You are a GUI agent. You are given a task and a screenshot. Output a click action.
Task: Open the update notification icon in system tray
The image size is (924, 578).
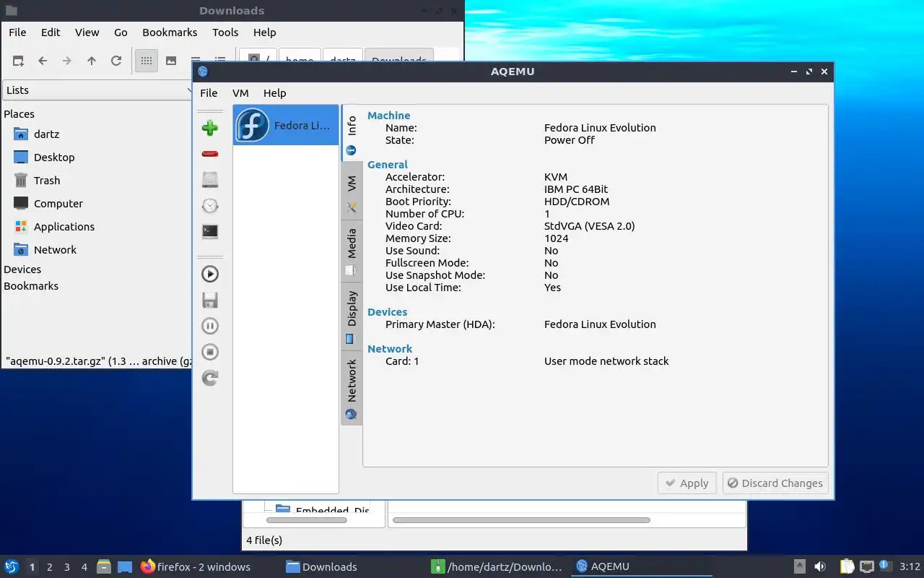click(x=885, y=566)
